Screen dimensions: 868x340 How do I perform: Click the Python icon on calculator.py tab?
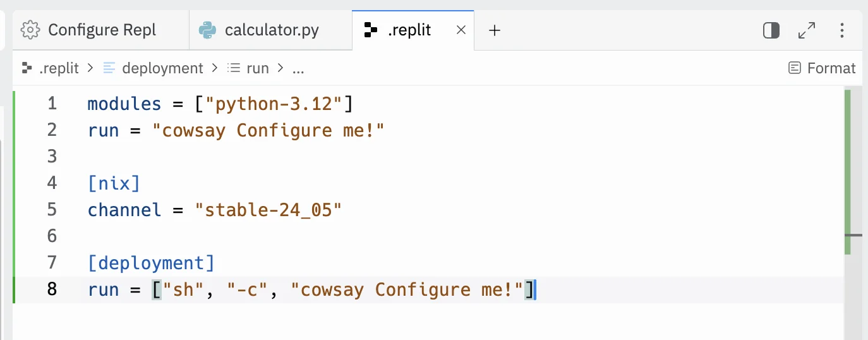click(207, 30)
